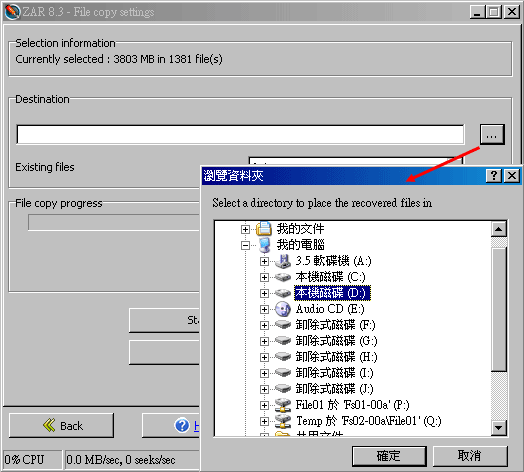Click the removable disk (F:) drive icon
The image size is (524, 472).
283,325
